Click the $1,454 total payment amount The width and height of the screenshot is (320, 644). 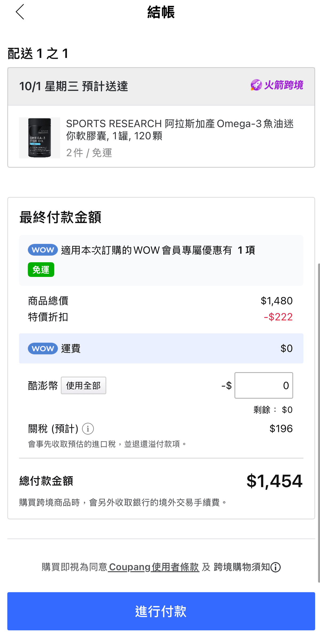click(x=274, y=481)
